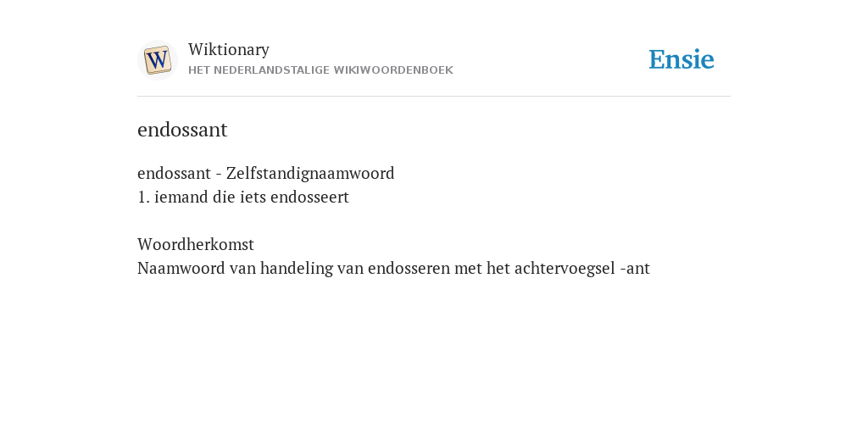Click endossant before the Zelfstandignaamwoord label
Screen dimensions: 868x434
click(174, 174)
